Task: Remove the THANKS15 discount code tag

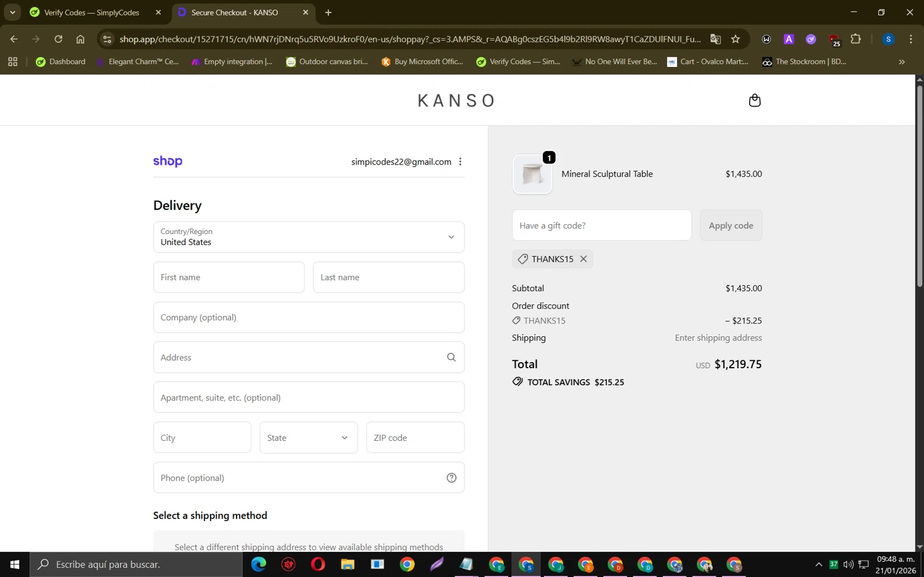Action: tap(583, 259)
